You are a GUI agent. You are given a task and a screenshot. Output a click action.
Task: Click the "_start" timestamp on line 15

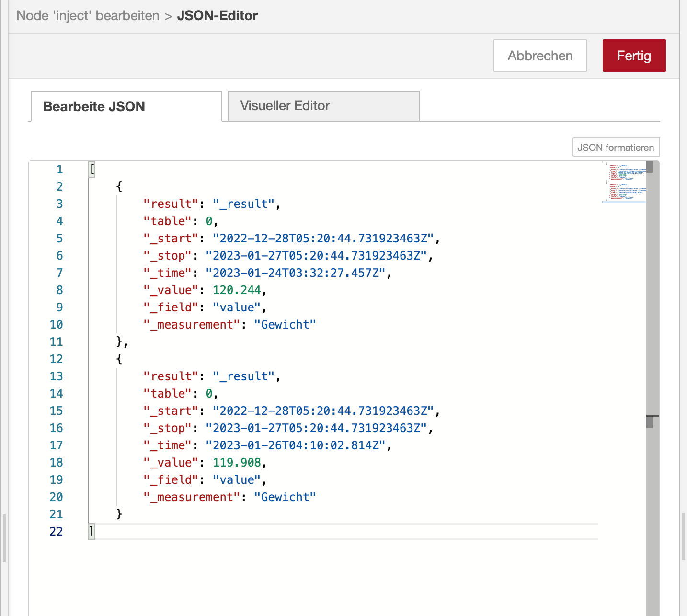(323, 411)
